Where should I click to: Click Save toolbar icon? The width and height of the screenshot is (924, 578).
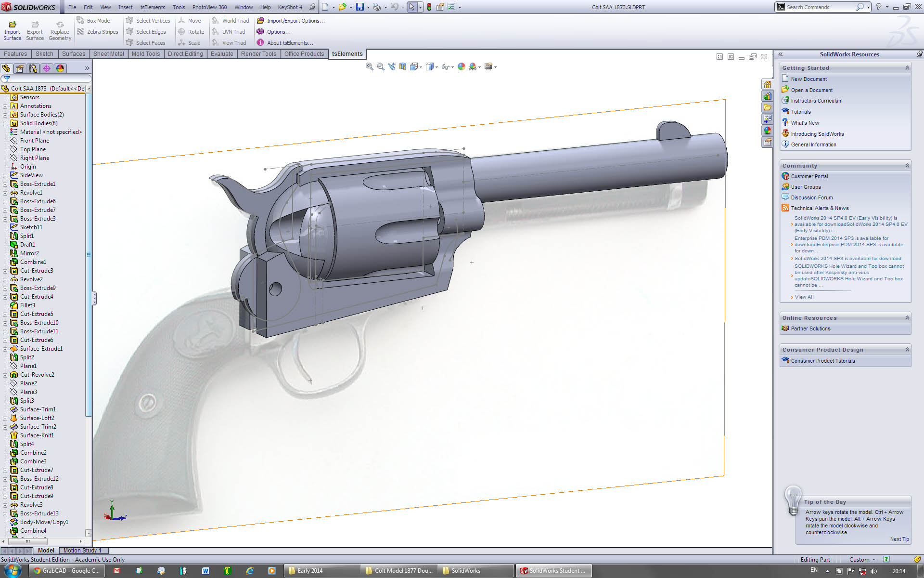(360, 7)
